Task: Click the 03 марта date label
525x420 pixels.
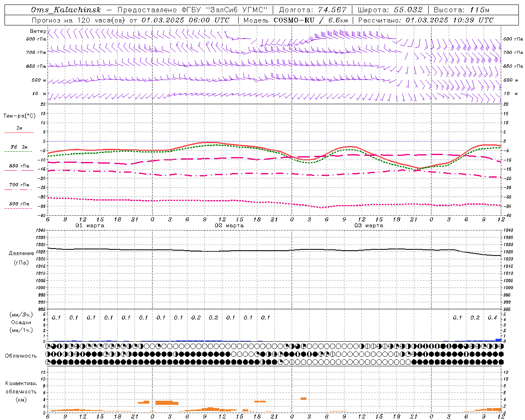Action: (x=369, y=226)
